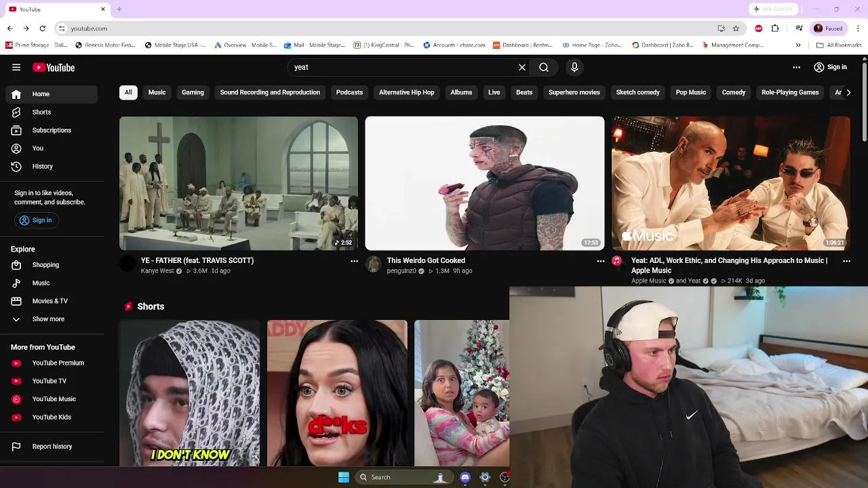Open the All Bookmarks folder

[839, 45]
